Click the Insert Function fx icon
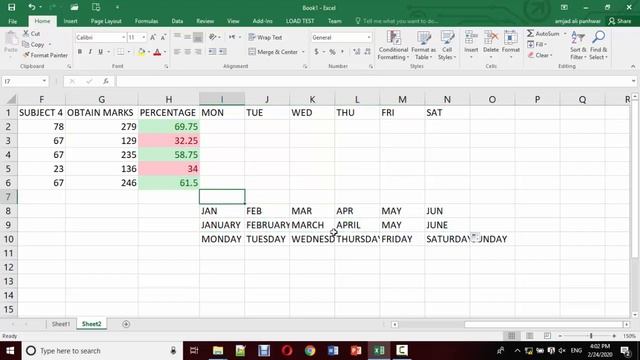 [106, 81]
